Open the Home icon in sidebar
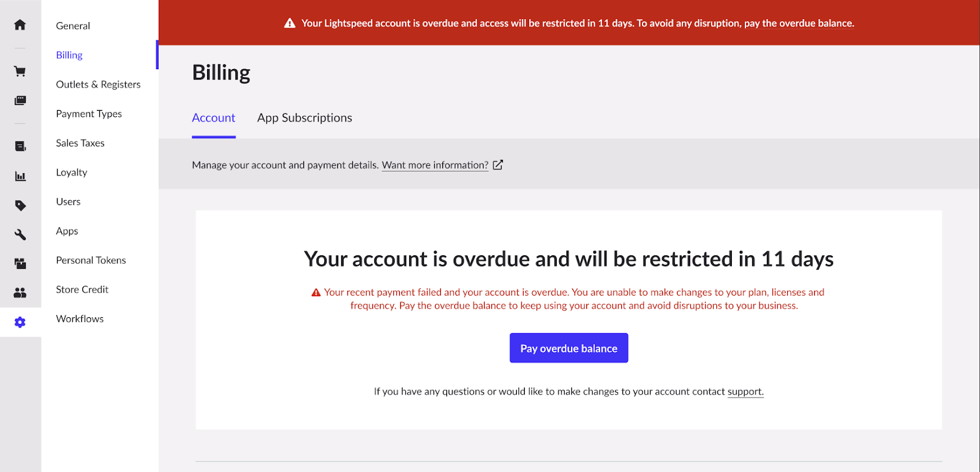 coord(20,24)
